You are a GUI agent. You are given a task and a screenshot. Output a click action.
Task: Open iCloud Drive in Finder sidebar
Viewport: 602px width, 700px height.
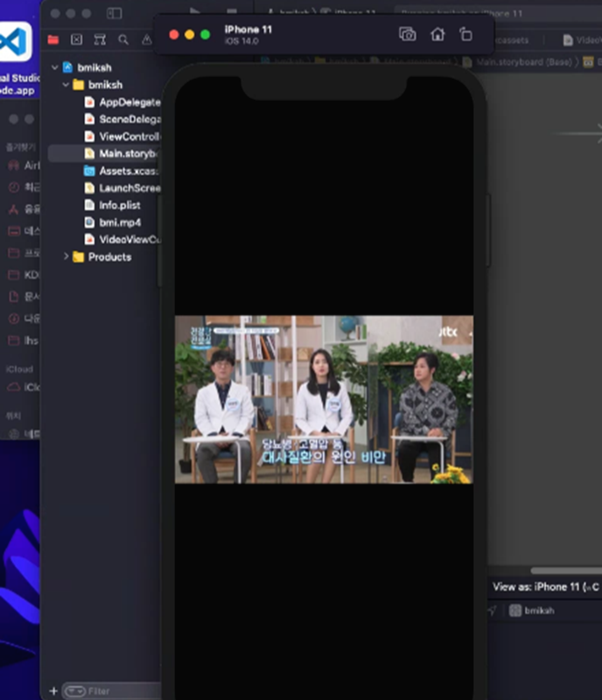pos(24,387)
